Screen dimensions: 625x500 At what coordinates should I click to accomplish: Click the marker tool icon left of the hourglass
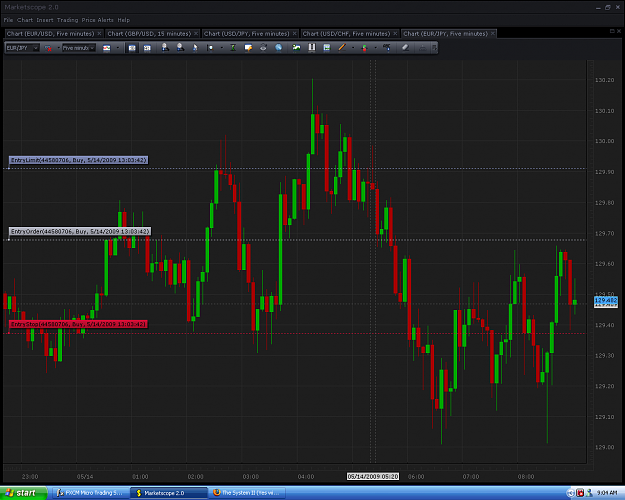point(210,48)
